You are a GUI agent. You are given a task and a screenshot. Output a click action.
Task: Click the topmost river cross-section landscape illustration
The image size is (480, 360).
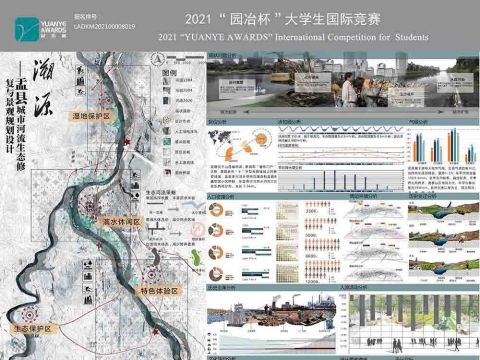(x=443, y=211)
